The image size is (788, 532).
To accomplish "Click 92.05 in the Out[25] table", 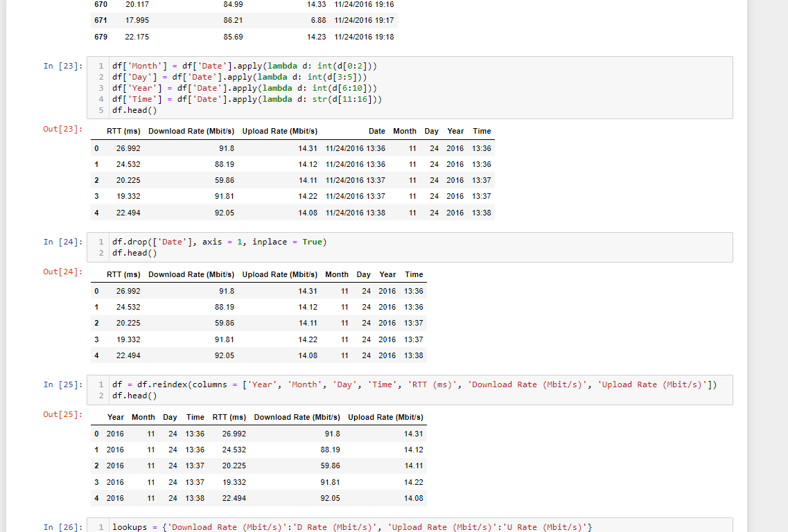I will pos(330,498).
